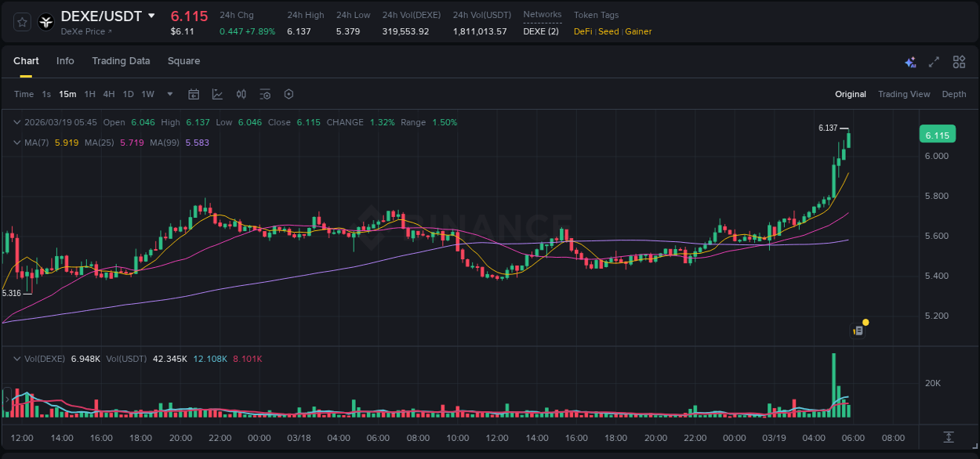
Task: Open the candlestick style settings icon
Action: point(241,94)
